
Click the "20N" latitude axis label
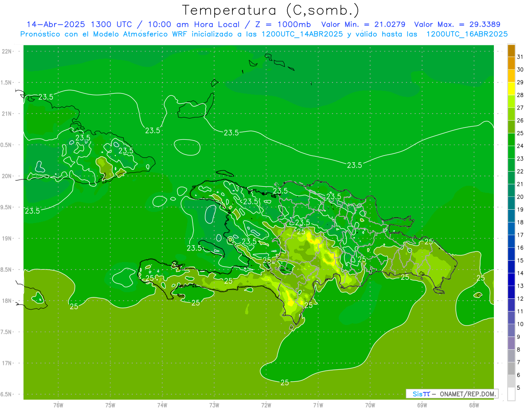(x=6, y=176)
